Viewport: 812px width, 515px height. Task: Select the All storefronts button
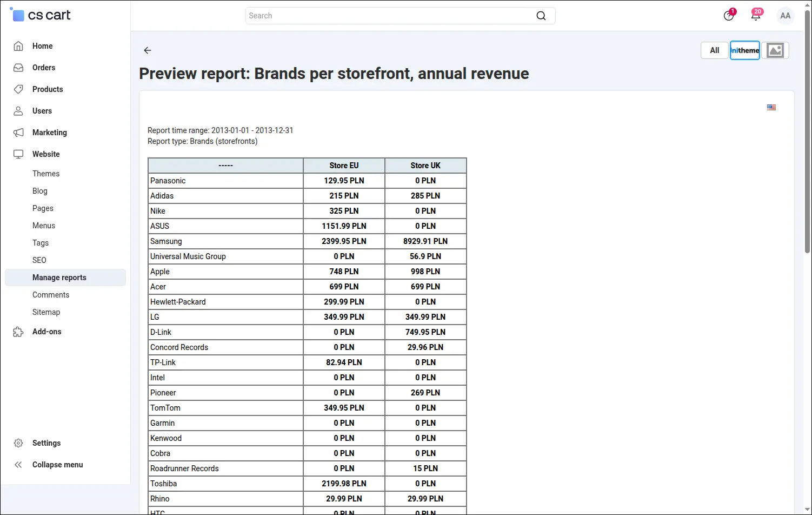(715, 50)
